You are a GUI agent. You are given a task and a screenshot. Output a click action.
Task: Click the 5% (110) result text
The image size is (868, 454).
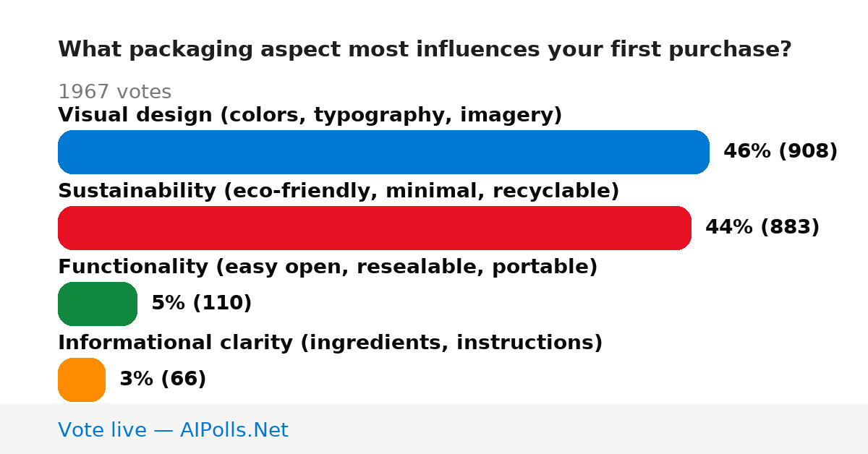(x=201, y=304)
